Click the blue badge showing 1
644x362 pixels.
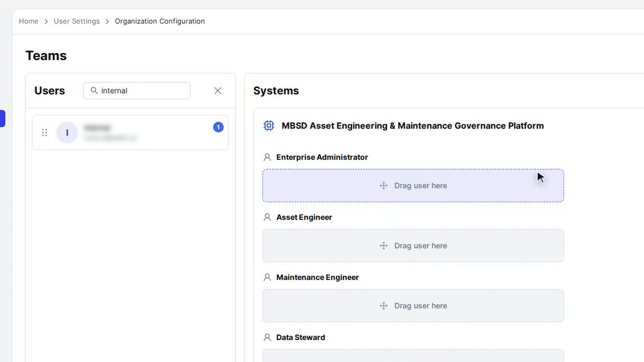point(218,127)
